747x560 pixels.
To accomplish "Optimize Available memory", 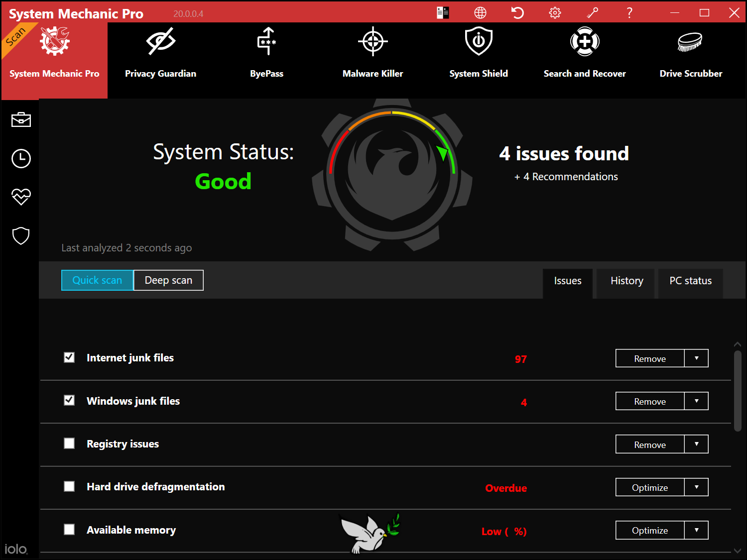I will coord(650,531).
